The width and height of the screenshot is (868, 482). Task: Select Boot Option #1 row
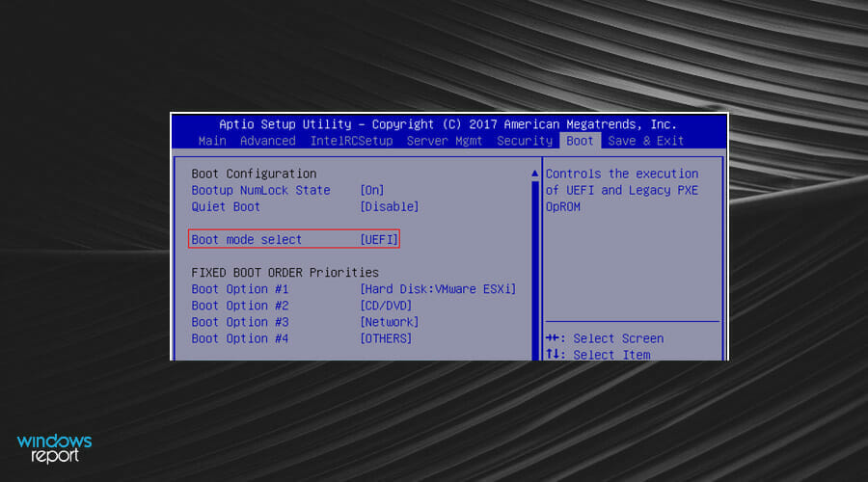tap(240, 289)
